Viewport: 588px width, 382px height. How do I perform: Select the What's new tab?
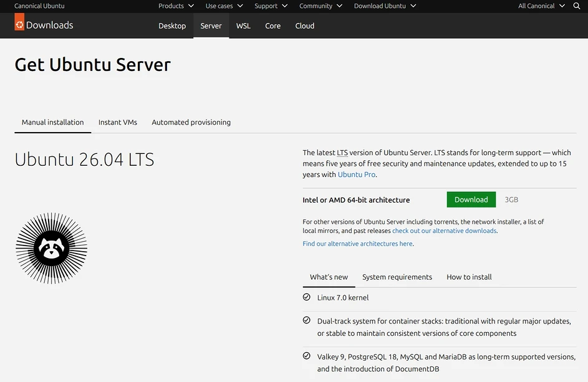[x=329, y=277]
